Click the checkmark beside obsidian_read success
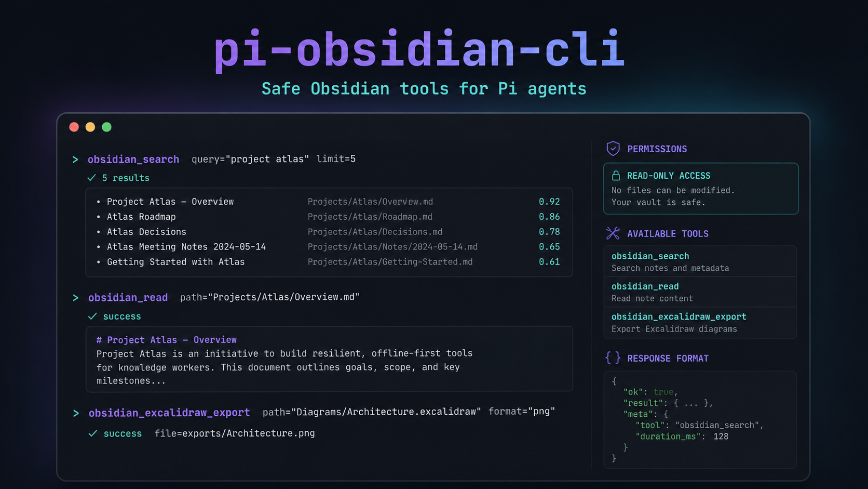868x489 pixels. coord(92,316)
